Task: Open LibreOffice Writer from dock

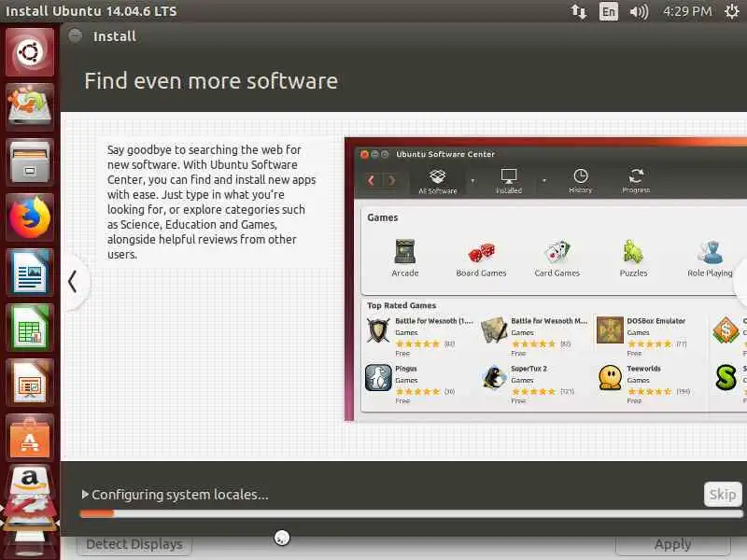Action: [30, 273]
